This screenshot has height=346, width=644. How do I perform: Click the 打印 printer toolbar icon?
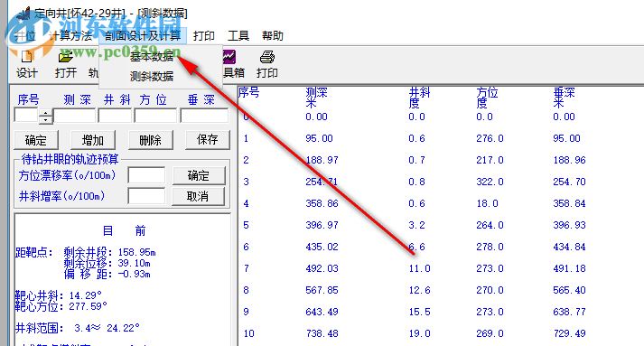coord(267,56)
